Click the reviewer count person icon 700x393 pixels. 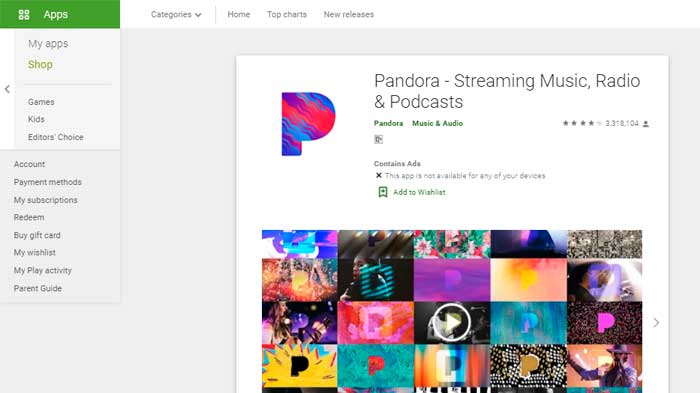point(646,124)
